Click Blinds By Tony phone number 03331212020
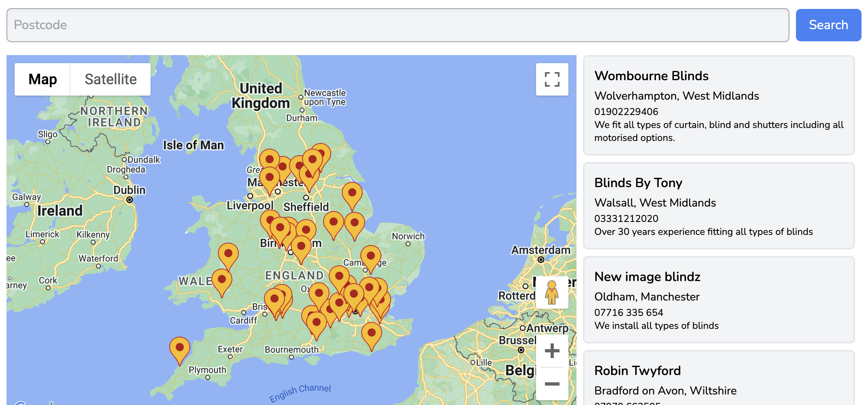The image size is (868, 405). [626, 219]
